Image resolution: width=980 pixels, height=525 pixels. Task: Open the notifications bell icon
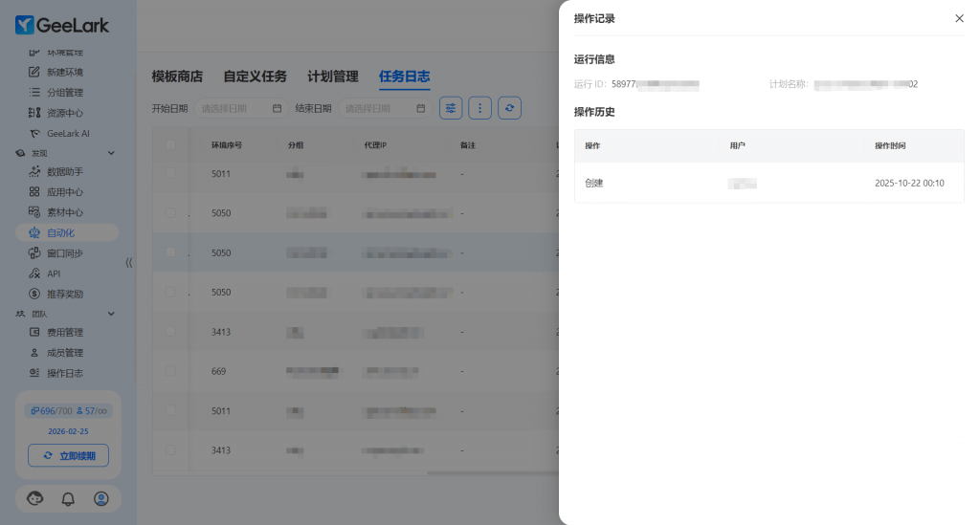68,498
